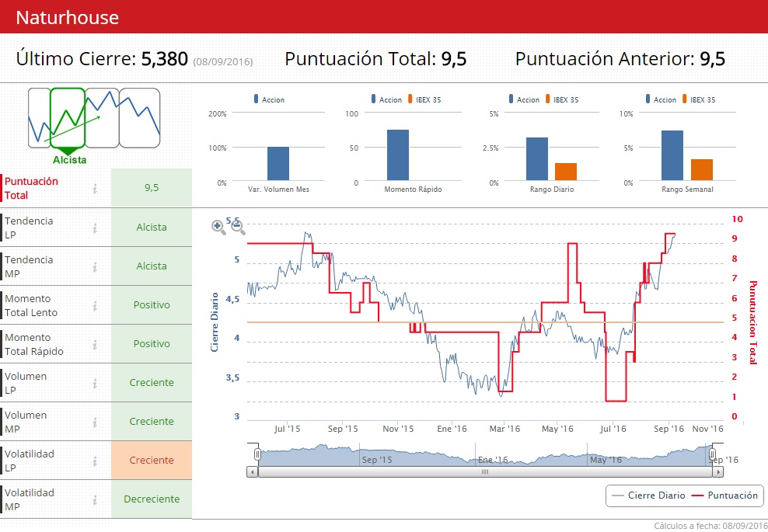
Task: Click the Mar '16 label on chart x-axis
Action: 504,429
